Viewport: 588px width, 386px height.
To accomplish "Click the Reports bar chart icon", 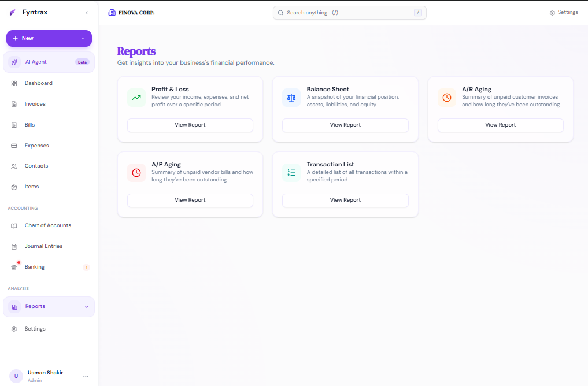I will (14, 307).
